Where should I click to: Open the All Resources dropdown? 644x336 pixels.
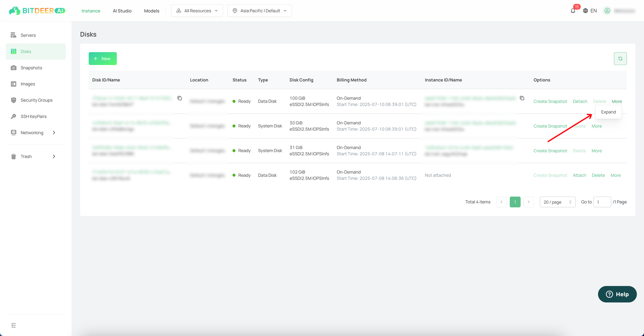point(197,11)
